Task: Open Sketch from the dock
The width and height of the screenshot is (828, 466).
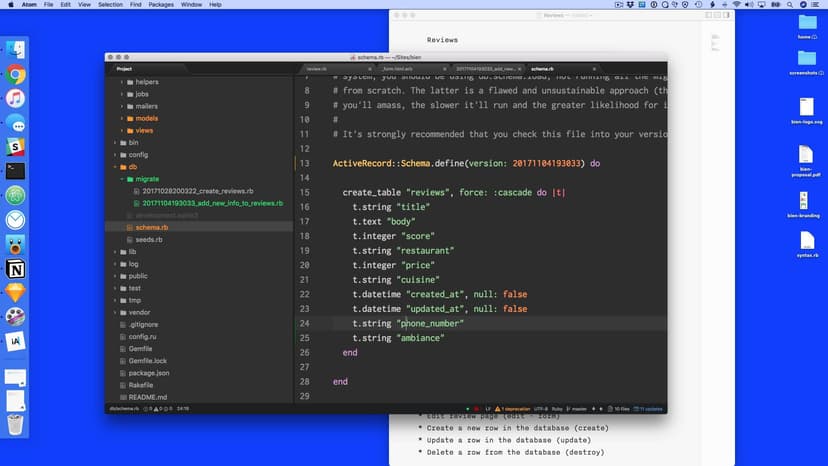Action: (x=15, y=293)
